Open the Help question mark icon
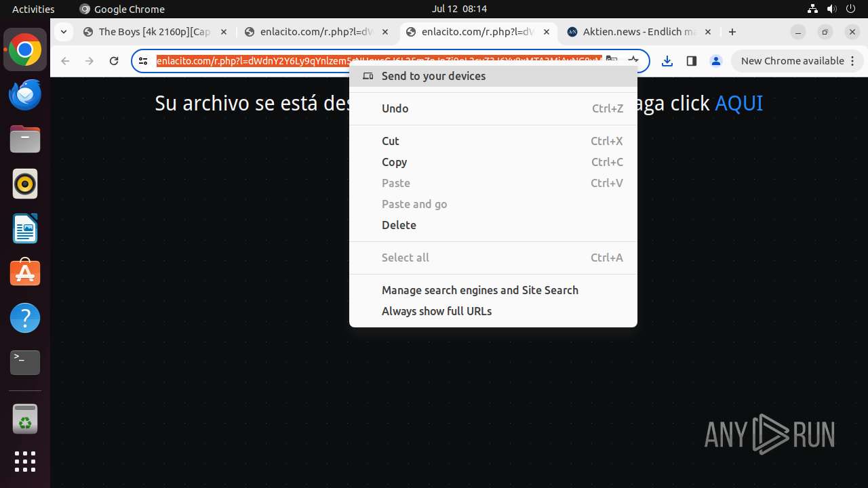Image resolution: width=868 pixels, height=488 pixels. (x=25, y=318)
